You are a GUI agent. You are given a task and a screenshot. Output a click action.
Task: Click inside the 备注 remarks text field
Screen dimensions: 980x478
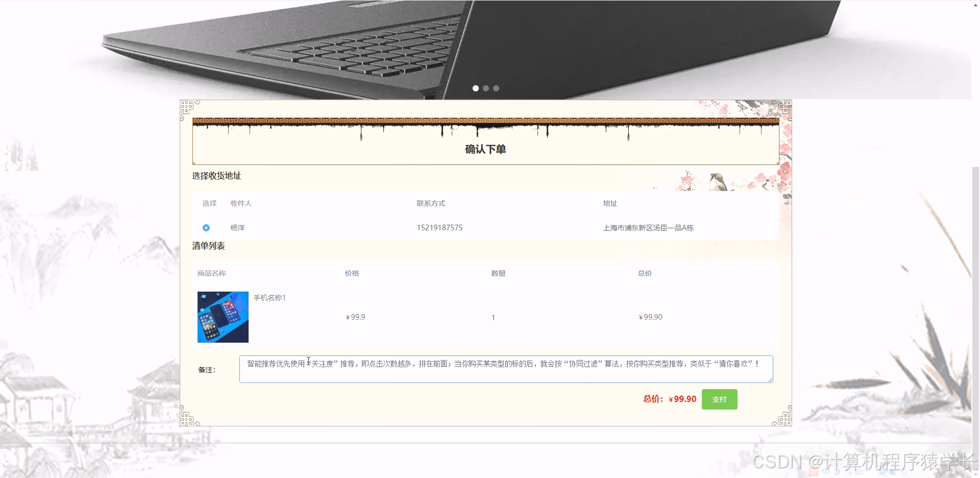point(506,369)
